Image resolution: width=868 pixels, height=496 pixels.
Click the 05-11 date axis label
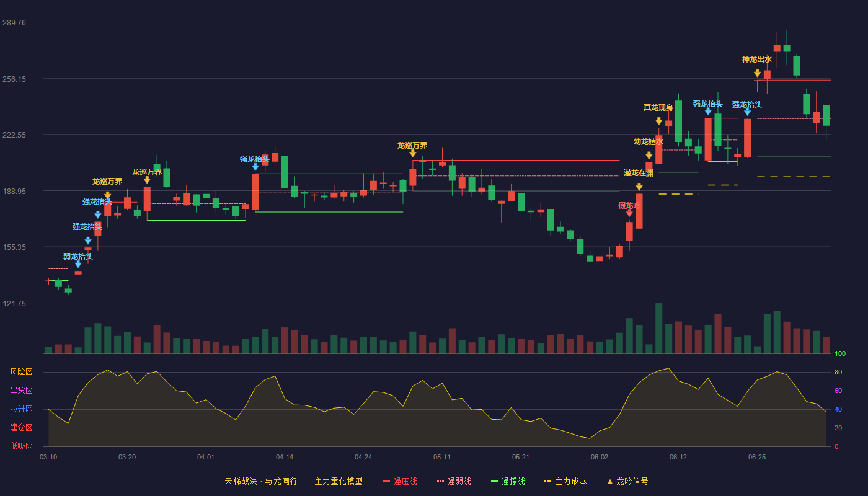click(x=442, y=457)
